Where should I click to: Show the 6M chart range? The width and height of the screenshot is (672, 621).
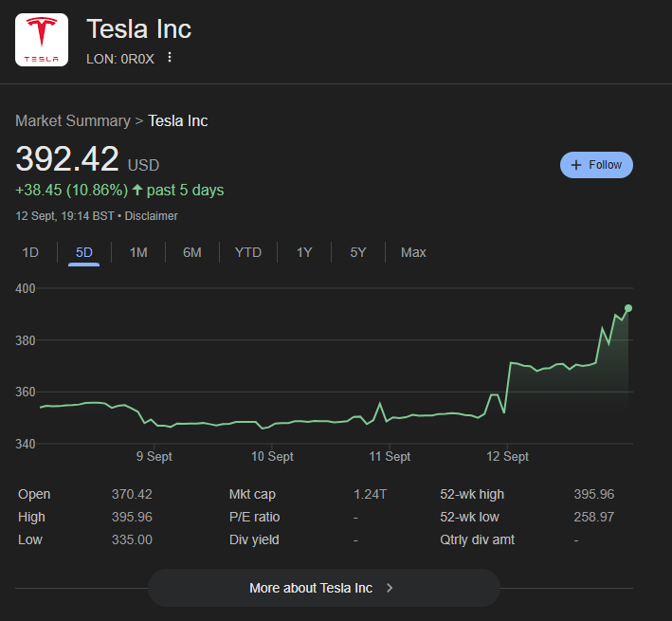pyautogui.click(x=192, y=252)
